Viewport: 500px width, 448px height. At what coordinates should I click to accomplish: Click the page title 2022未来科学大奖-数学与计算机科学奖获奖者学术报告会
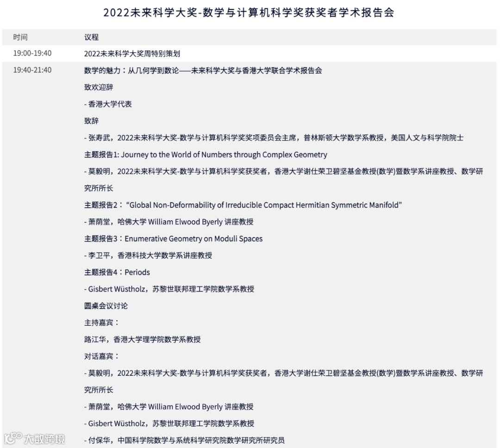pyautogui.click(x=249, y=13)
